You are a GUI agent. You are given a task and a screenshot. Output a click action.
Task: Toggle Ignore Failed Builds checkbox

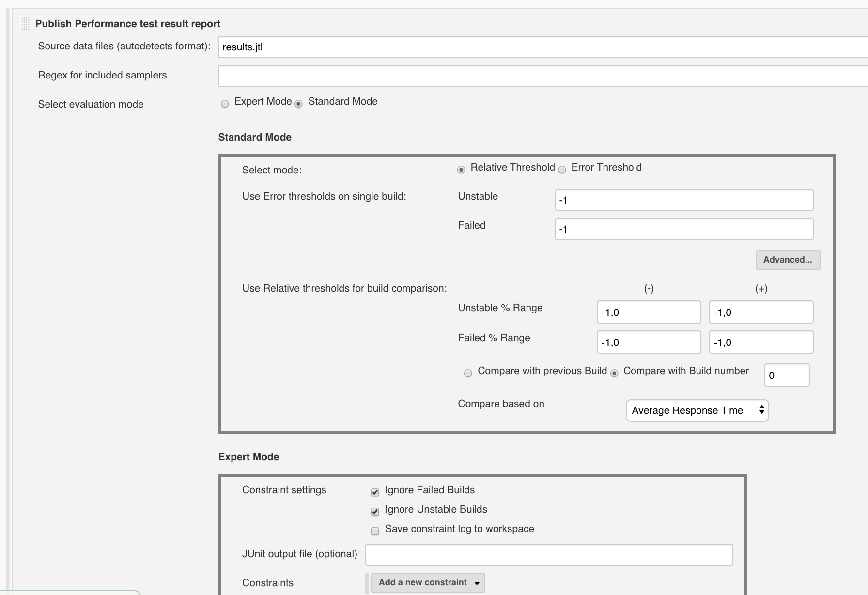[375, 492]
